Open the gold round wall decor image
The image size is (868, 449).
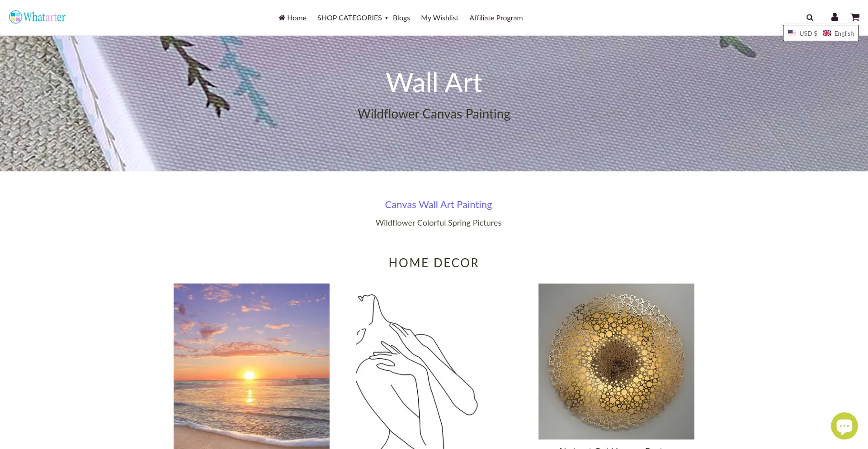click(616, 361)
